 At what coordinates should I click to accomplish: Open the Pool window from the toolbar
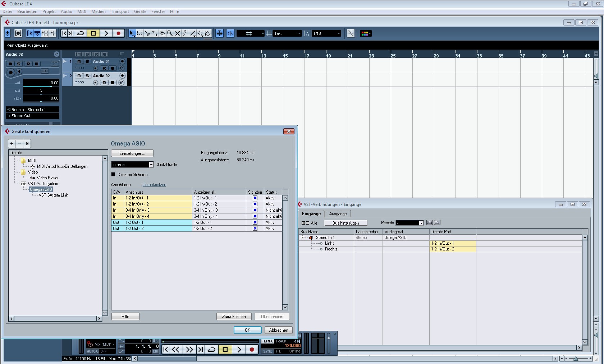tap(45, 33)
